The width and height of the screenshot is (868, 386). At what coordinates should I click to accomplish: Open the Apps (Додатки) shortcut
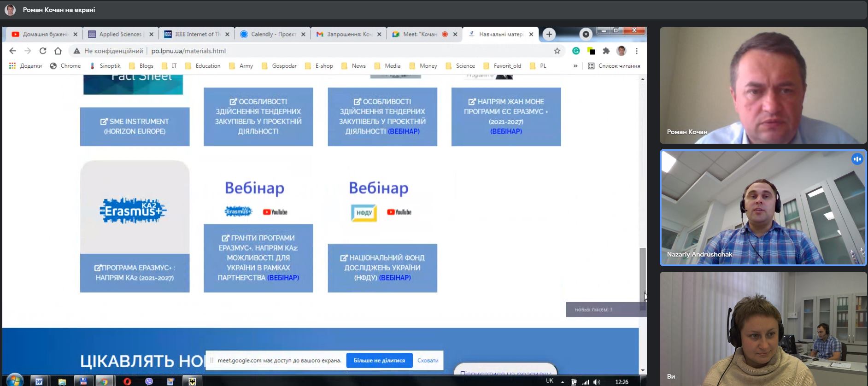pos(25,66)
